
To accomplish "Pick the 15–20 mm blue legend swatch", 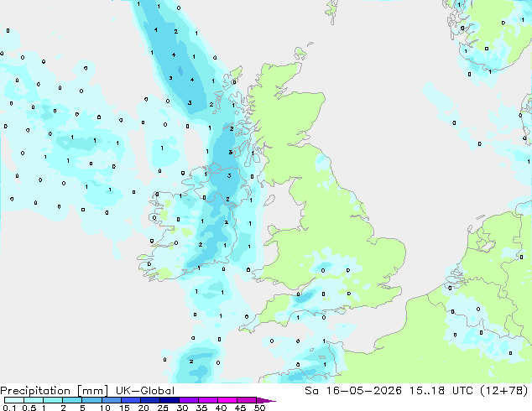I will pos(131,400).
